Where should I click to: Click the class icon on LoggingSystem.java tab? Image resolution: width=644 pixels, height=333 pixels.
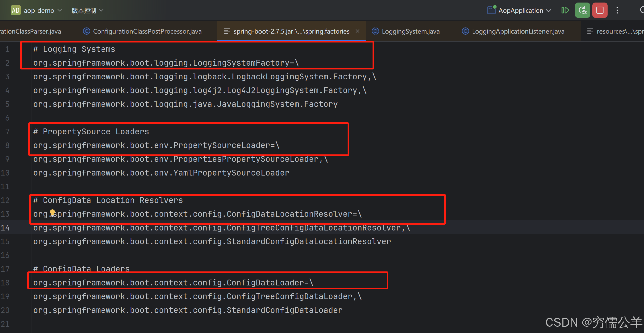pos(375,31)
